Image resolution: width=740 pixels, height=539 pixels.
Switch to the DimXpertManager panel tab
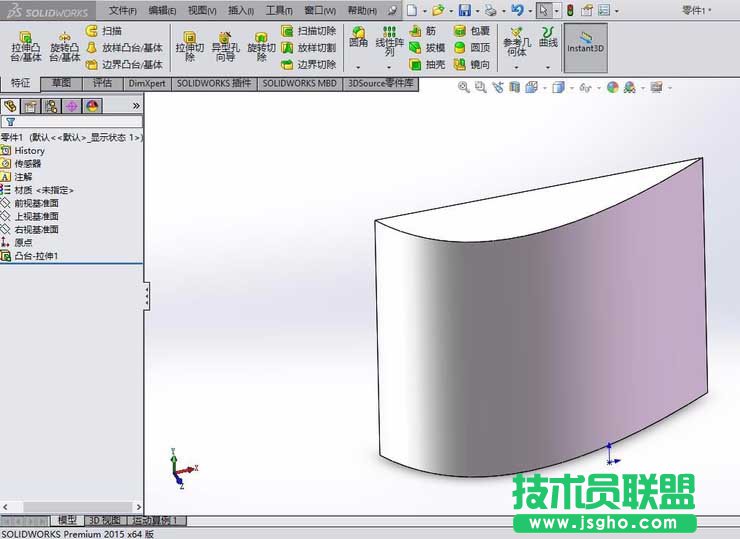(x=71, y=106)
